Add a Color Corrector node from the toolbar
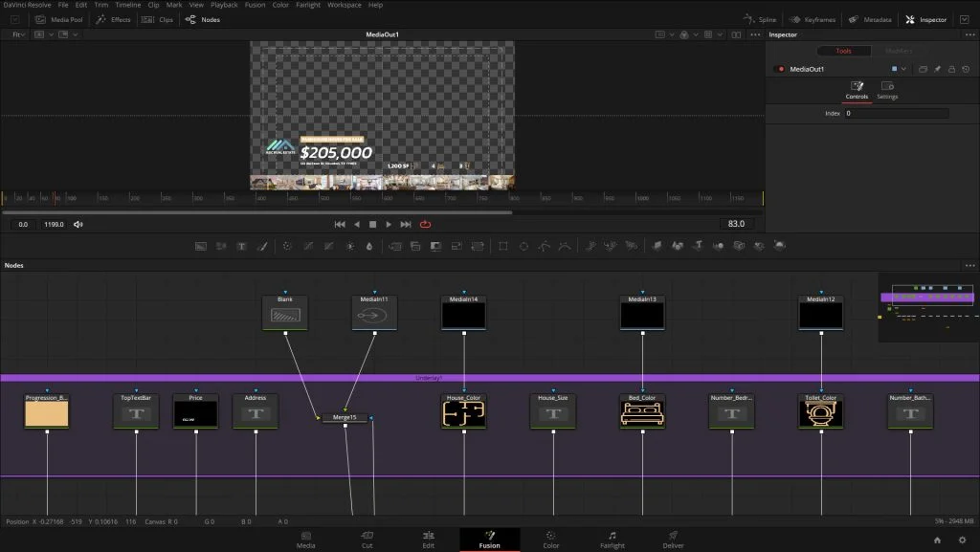Screen dimensions: 980x552 click(287, 246)
